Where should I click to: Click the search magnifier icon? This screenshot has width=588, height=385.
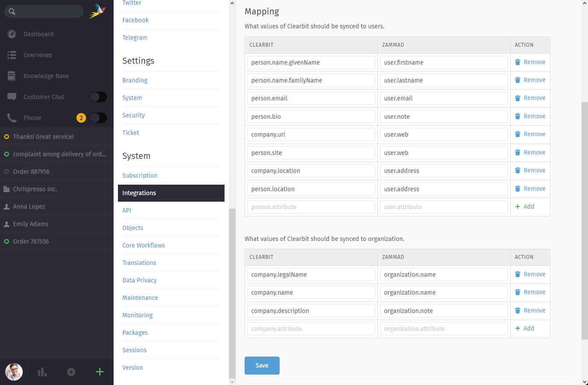(12, 12)
